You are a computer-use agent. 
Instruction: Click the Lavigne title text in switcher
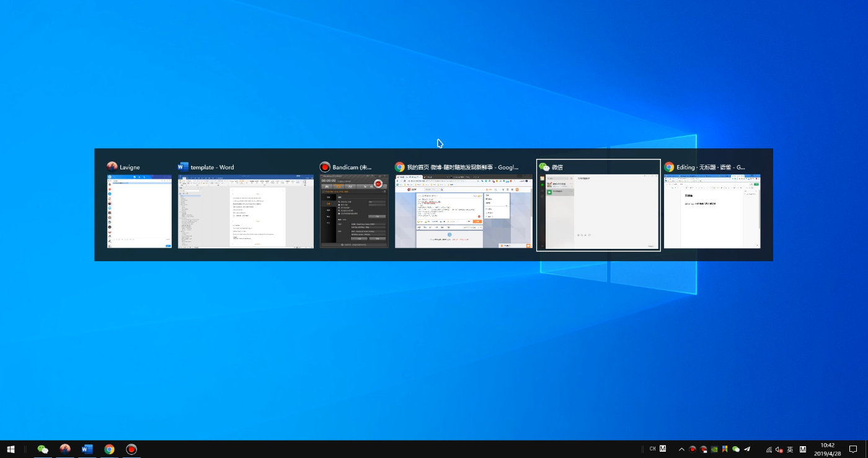coord(131,167)
